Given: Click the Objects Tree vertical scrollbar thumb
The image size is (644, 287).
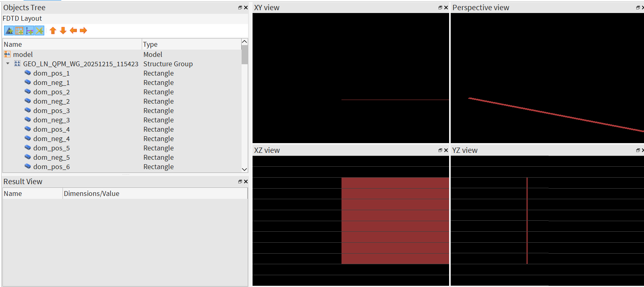Looking at the screenshot, I should coord(244,55).
